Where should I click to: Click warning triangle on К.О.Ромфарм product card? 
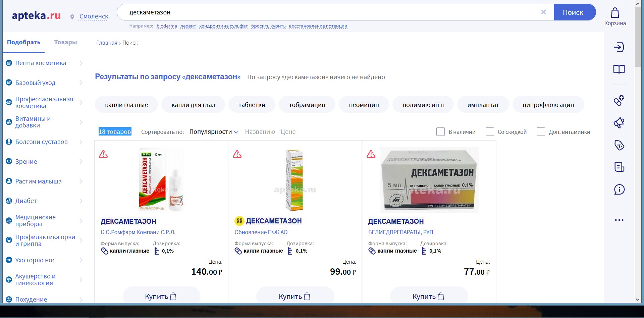[103, 154]
